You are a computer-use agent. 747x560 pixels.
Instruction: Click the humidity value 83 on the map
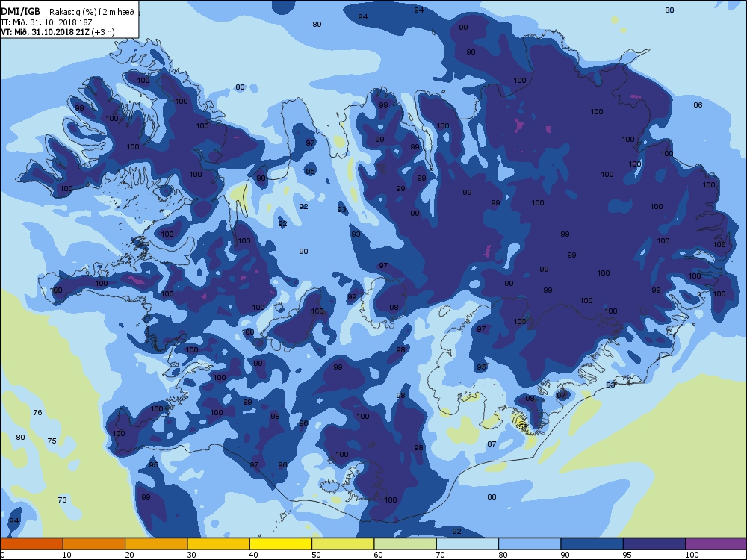[610, 385]
